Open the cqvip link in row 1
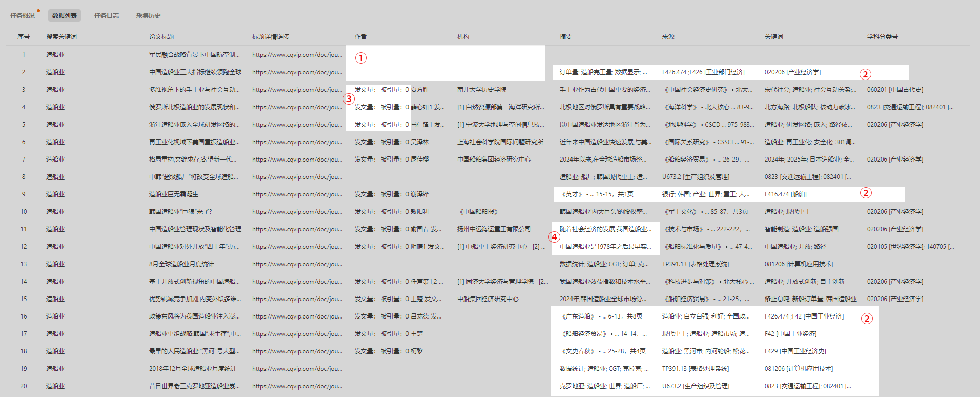 coord(297,55)
